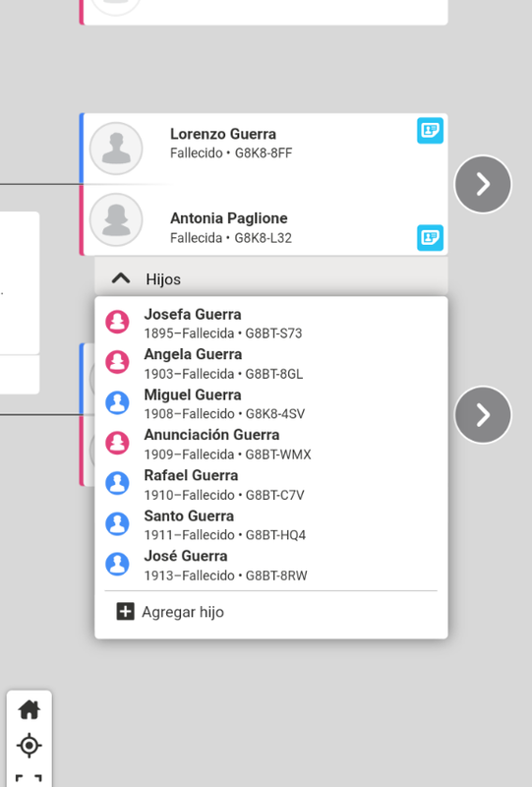Click text 1913–Fallecido • G8BT-8RW
This screenshot has width=532, height=787.
pos(225,575)
